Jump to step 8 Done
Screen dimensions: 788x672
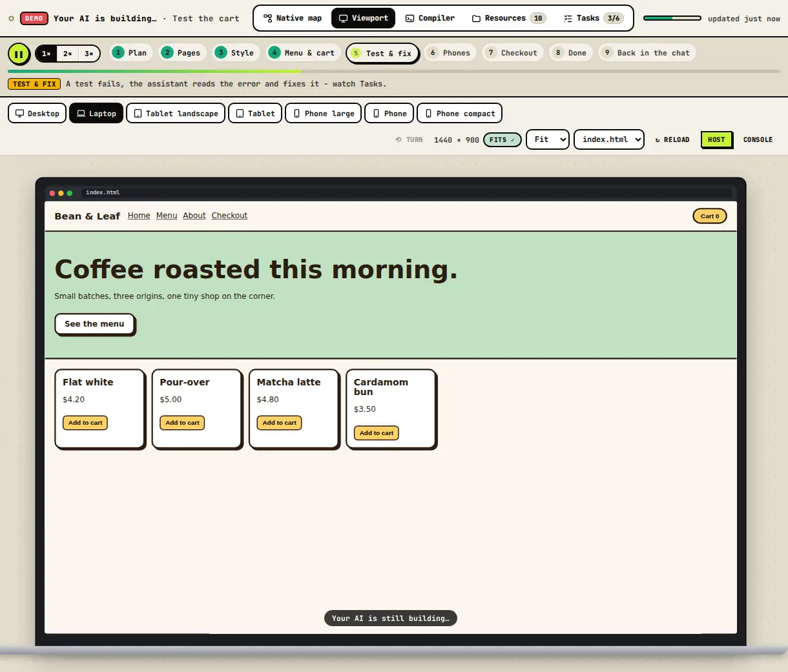[571, 53]
